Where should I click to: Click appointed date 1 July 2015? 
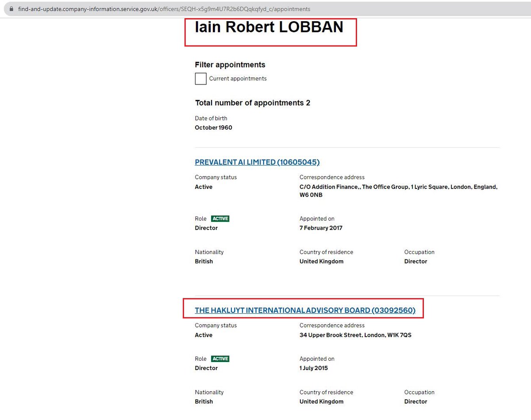coord(314,368)
